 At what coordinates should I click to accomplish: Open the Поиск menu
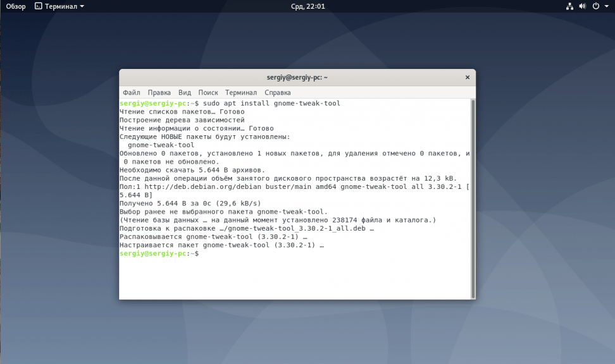208,92
